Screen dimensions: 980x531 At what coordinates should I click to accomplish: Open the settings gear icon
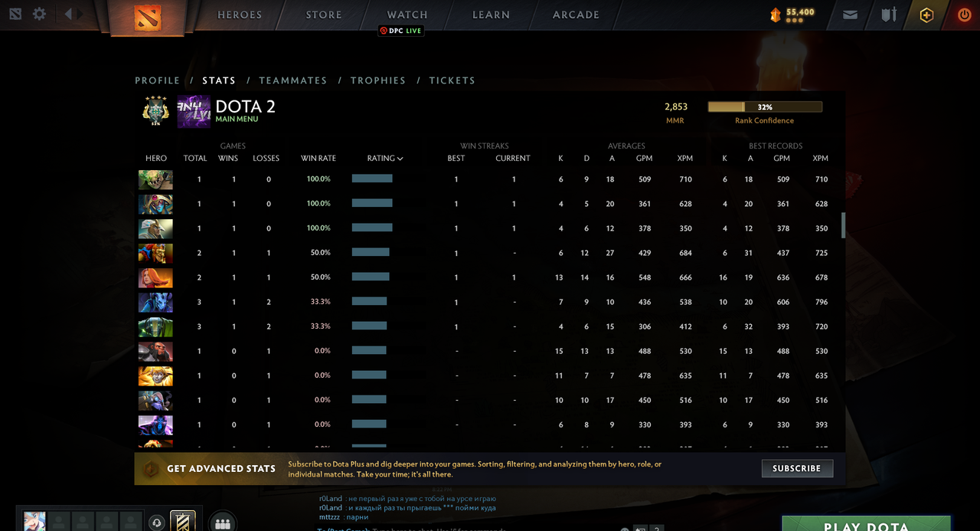(40, 14)
